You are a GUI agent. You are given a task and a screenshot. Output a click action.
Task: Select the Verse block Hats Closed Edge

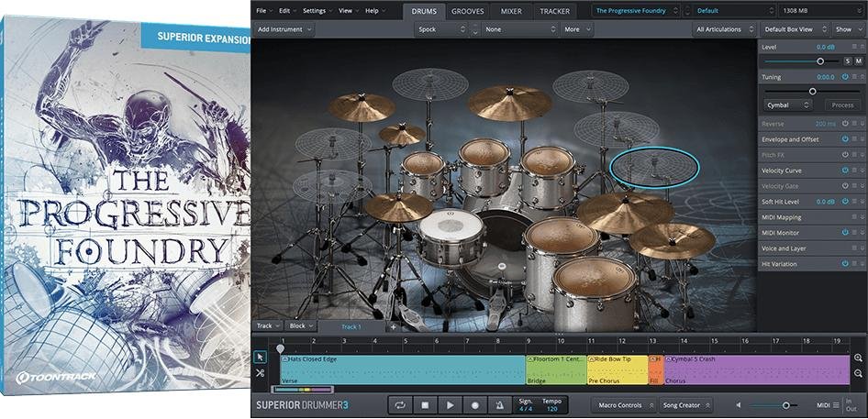pos(403,369)
